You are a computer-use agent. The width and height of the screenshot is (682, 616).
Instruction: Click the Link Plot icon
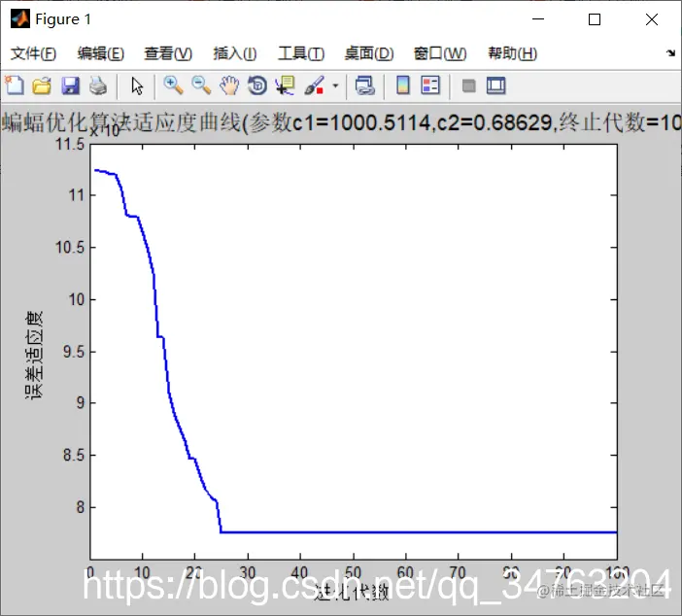coord(365,86)
